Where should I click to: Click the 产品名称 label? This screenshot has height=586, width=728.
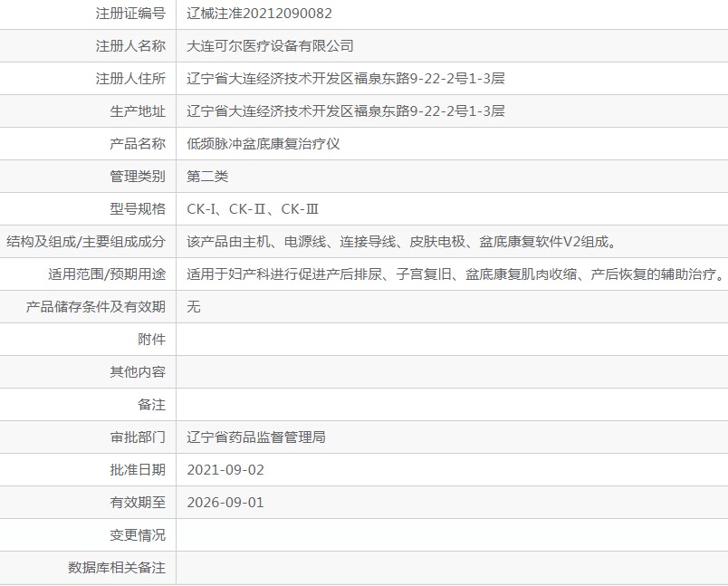tap(138, 143)
